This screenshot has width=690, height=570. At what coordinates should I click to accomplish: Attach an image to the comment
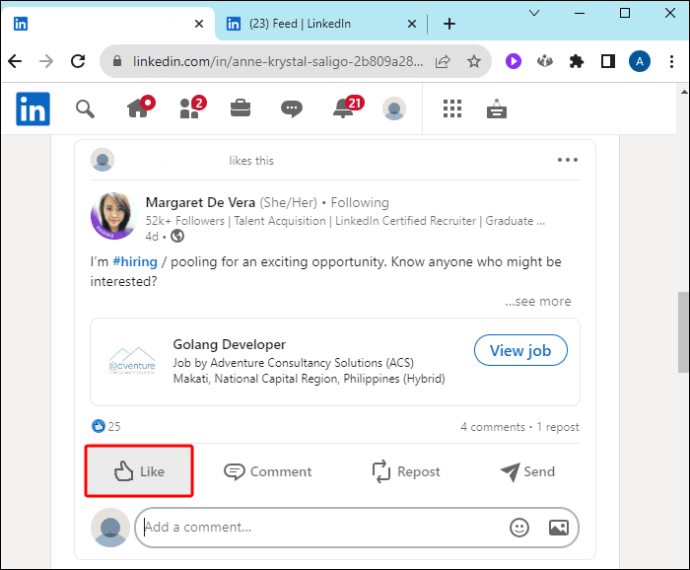pyautogui.click(x=558, y=527)
